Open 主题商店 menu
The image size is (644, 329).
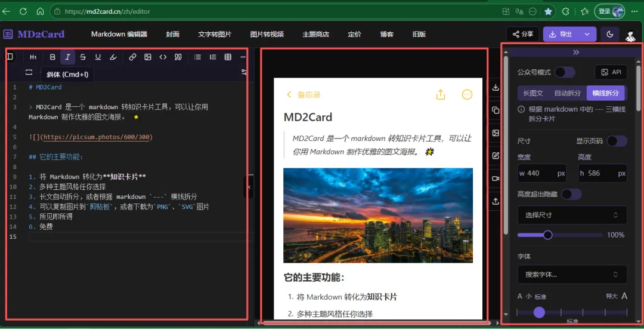[x=316, y=34]
